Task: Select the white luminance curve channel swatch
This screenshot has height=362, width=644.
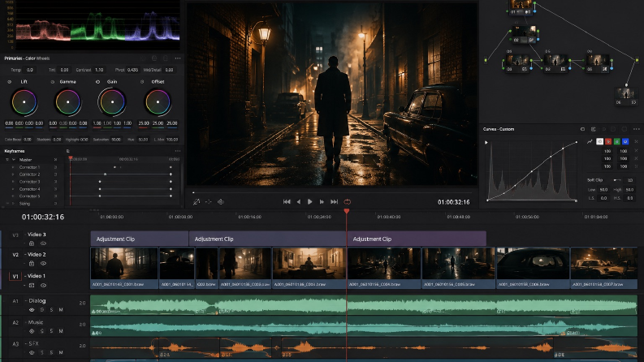Action: click(x=599, y=141)
